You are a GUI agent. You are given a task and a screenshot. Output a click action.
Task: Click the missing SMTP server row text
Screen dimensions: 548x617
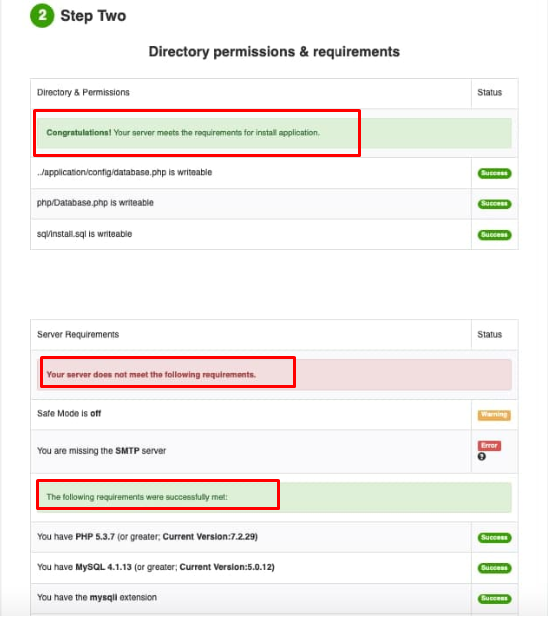coord(101,451)
